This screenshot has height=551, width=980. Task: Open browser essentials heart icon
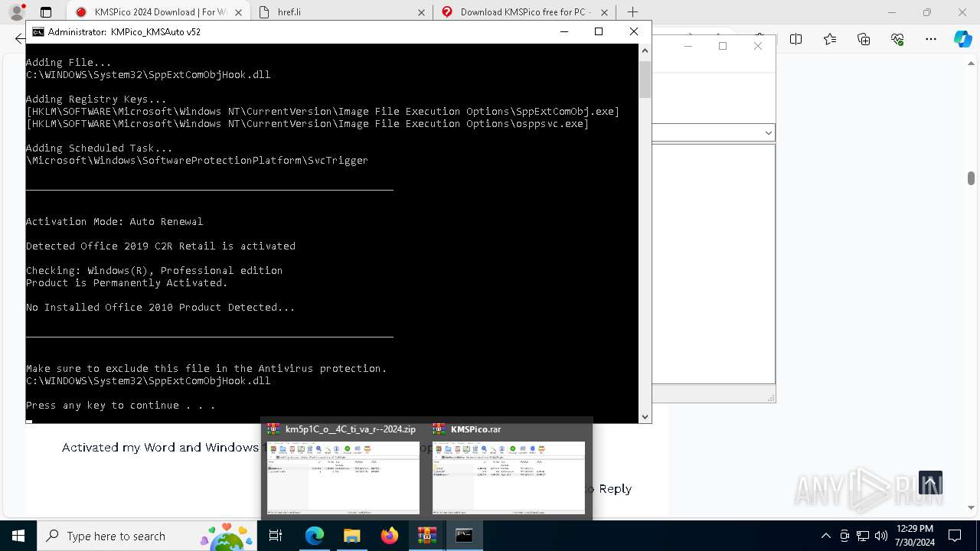point(897,39)
